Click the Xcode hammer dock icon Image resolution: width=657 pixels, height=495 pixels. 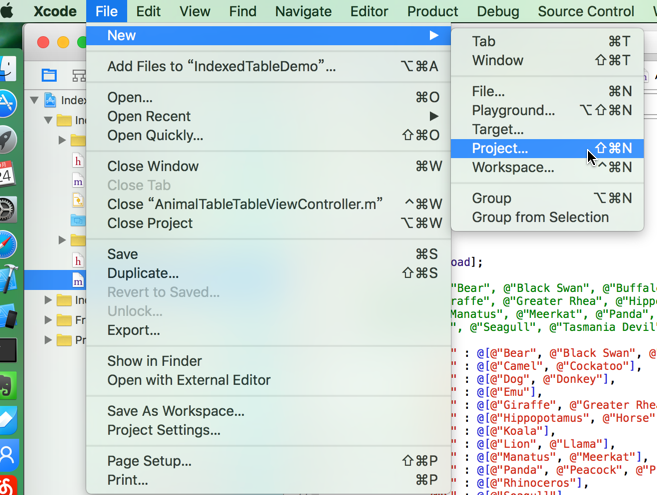click(8, 279)
